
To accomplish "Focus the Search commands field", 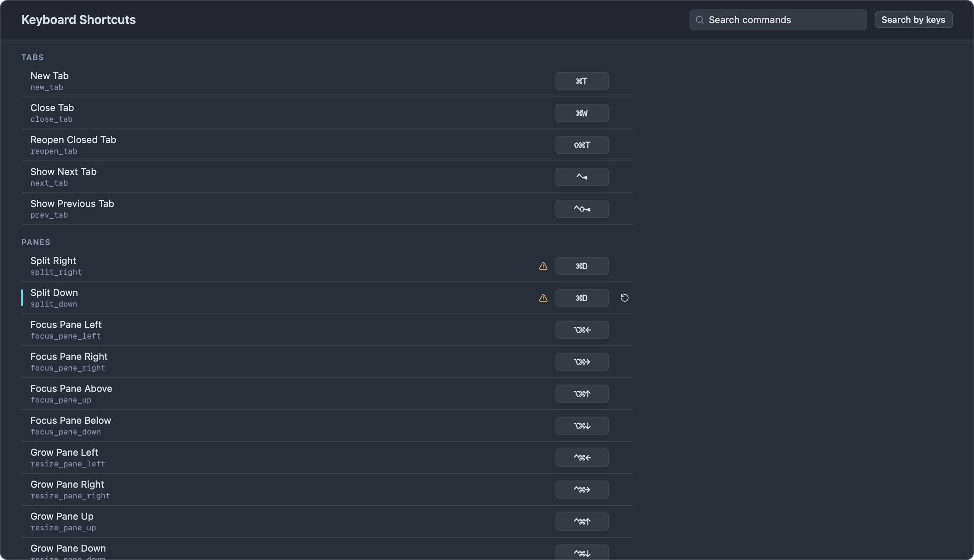I will 778,20.
